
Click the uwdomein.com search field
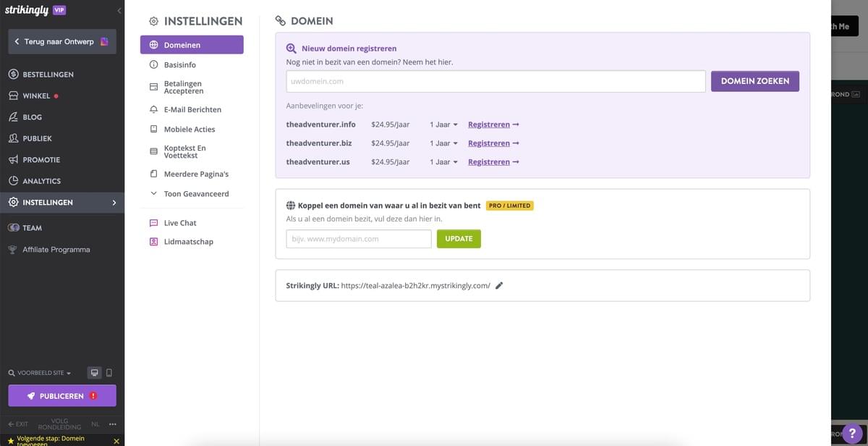coord(495,81)
